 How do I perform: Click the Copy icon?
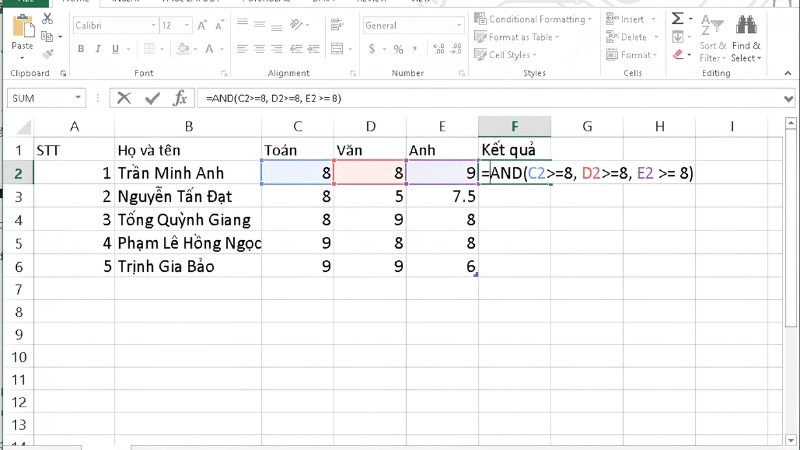click(x=47, y=36)
